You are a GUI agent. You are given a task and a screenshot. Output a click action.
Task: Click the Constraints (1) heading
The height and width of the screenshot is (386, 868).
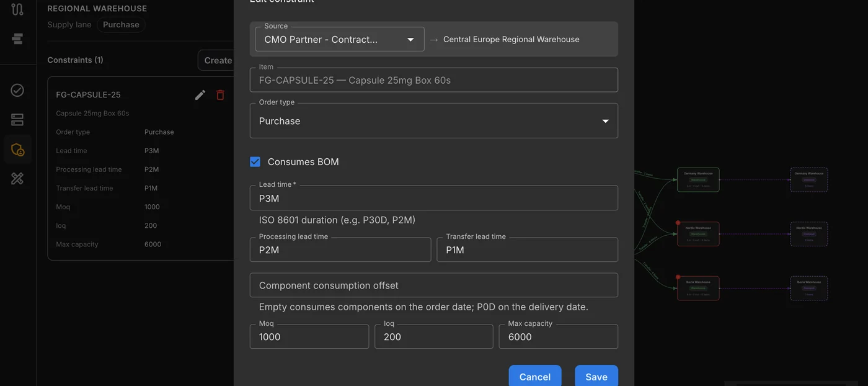pyautogui.click(x=75, y=60)
